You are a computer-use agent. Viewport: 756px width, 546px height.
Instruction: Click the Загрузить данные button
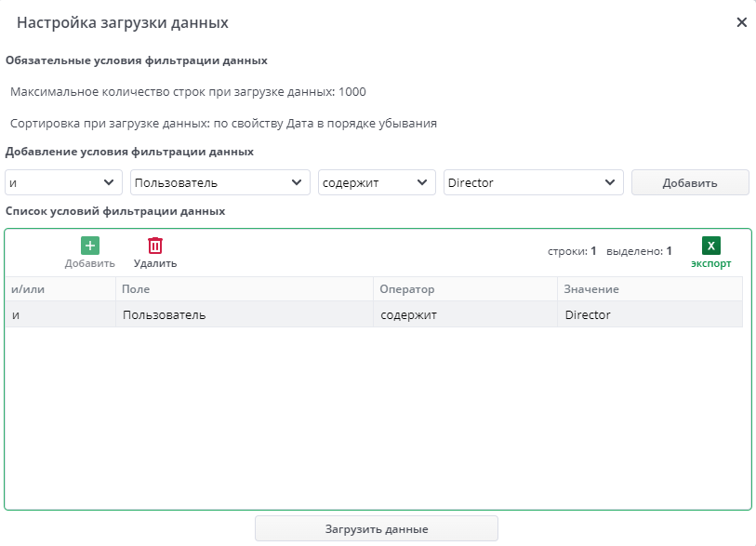coord(376,528)
